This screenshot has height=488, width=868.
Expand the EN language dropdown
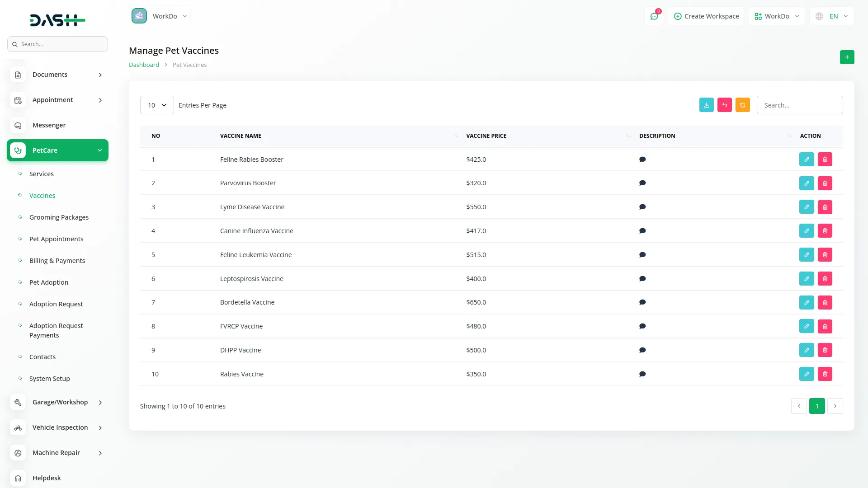[833, 16]
